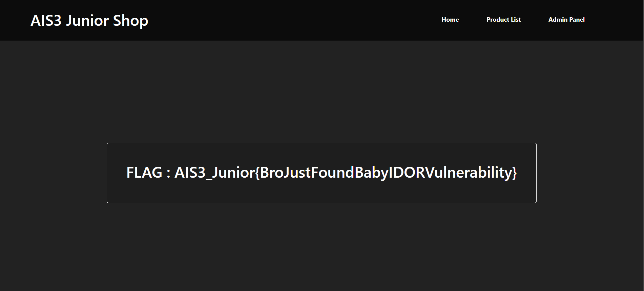Click the FLAG label text

(x=144, y=173)
